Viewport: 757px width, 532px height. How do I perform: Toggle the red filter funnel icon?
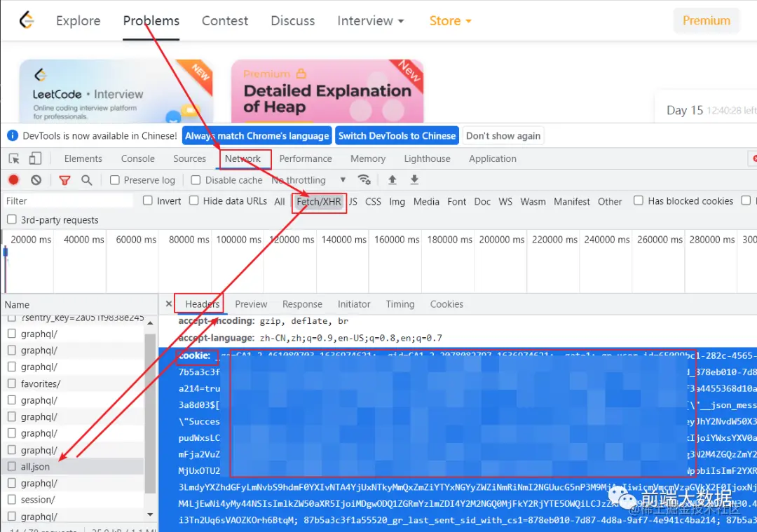[64, 180]
